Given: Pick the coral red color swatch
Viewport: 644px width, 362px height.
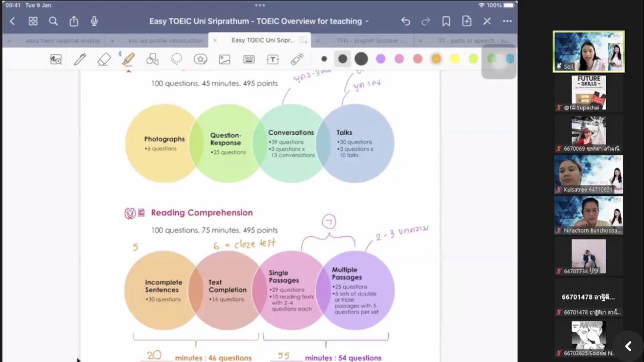Looking at the screenshot, I should click(x=418, y=59).
